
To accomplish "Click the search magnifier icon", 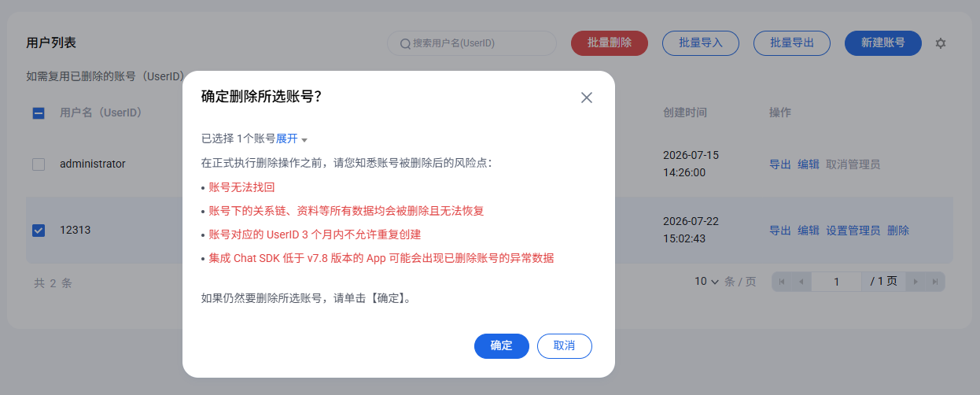I will (405, 43).
